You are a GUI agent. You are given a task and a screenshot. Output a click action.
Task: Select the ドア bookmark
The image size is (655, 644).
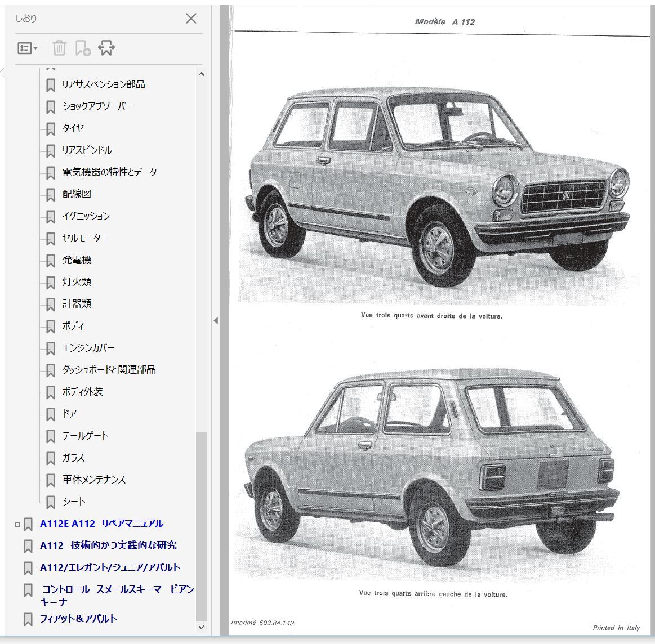pyautogui.click(x=69, y=414)
